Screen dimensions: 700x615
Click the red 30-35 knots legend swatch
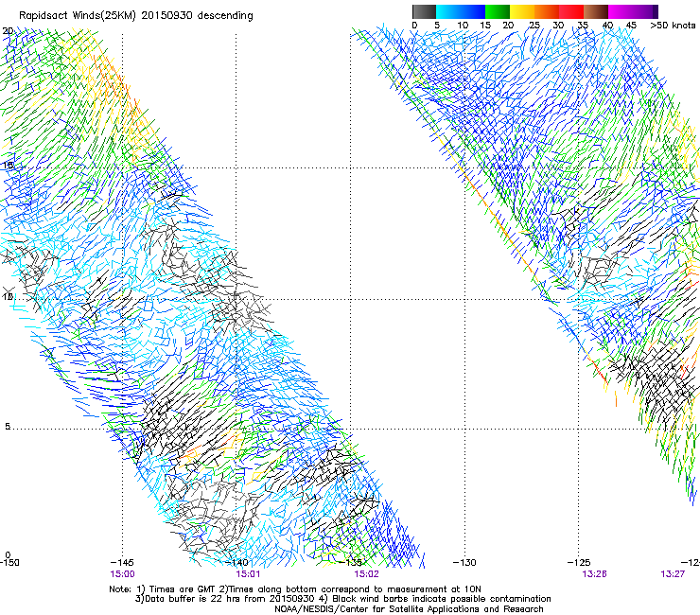tap(571, 11)
